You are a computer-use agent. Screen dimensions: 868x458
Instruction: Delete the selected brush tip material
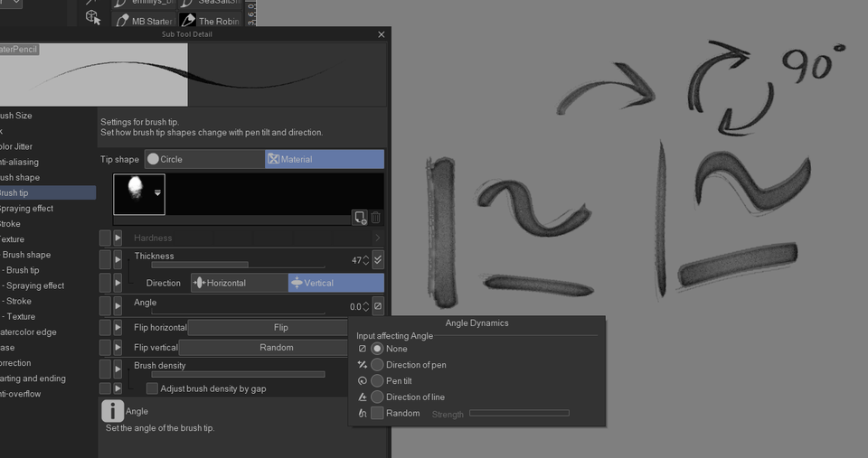[x=376, y=218]
